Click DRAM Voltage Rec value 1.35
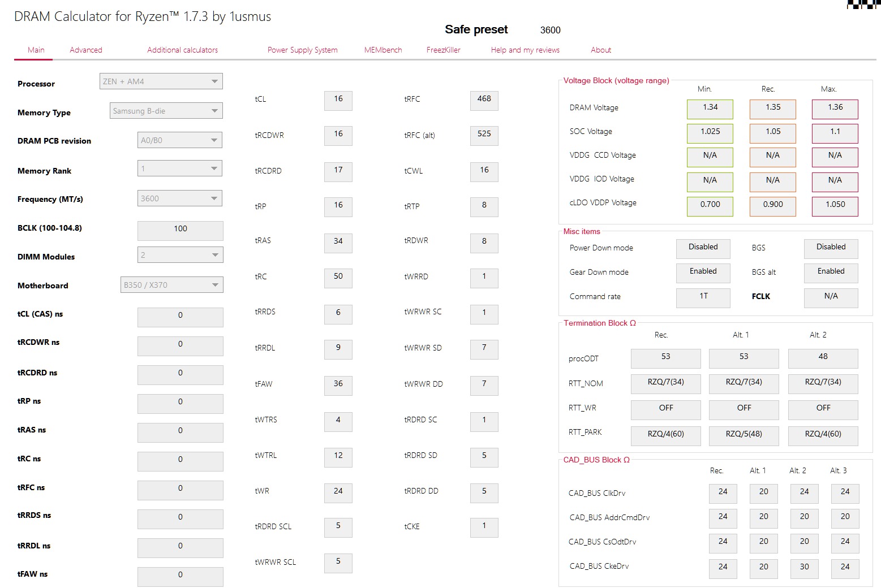 click(773, 109)
